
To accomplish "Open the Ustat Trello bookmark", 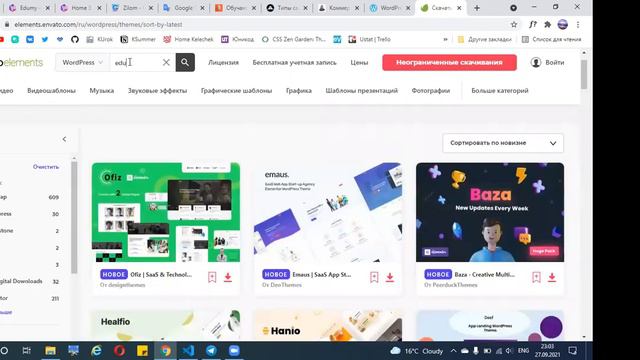I will [369, 39].
